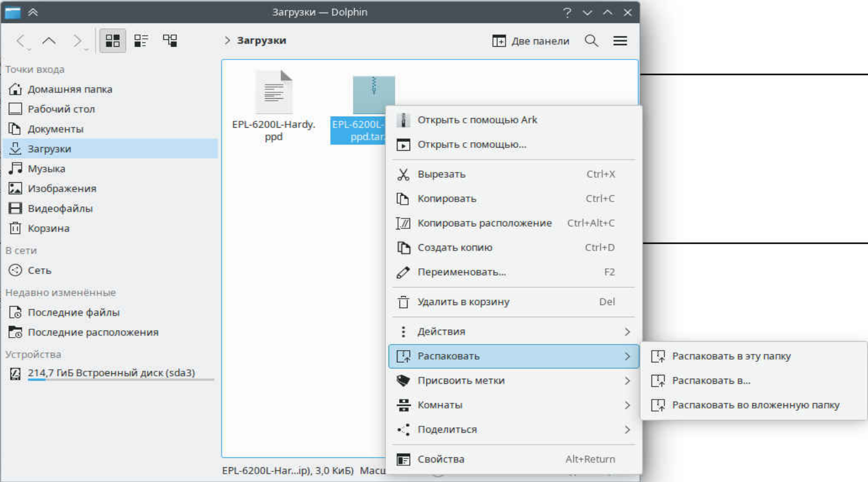Open Корзина in the places panel
Viewport: 868px width, 482px height.
click(48, 228)
